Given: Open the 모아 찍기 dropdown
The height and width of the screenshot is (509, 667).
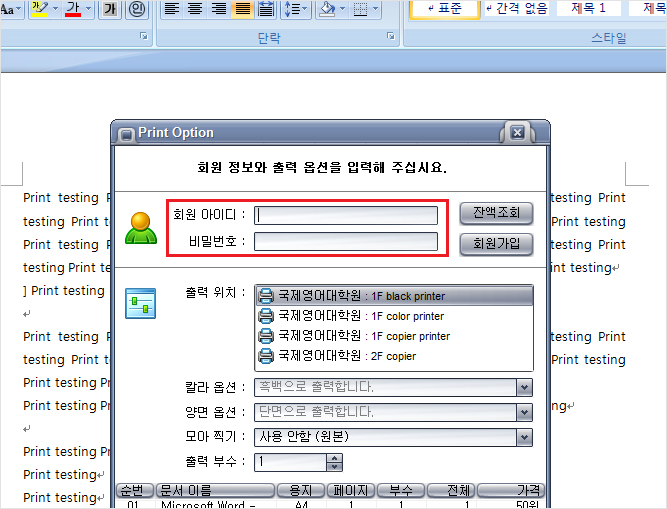Looking at the screenshot, I should (524, 437).
